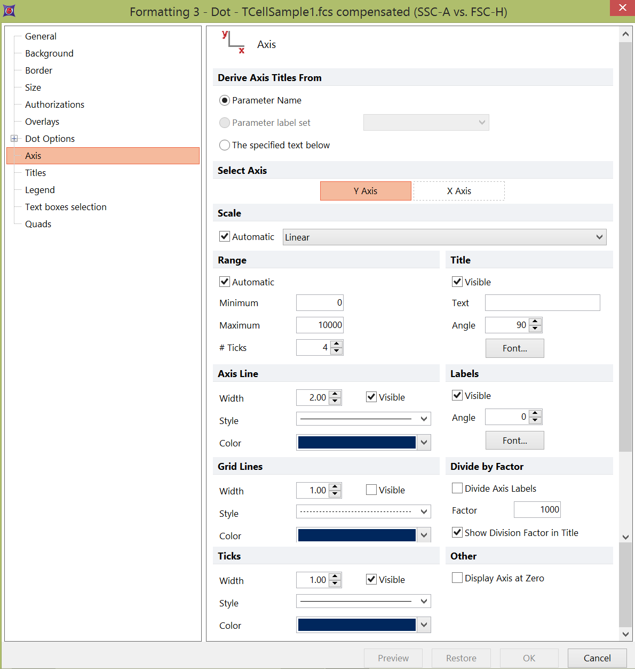Toggle Display Axis at Zero

coord(457,578)
